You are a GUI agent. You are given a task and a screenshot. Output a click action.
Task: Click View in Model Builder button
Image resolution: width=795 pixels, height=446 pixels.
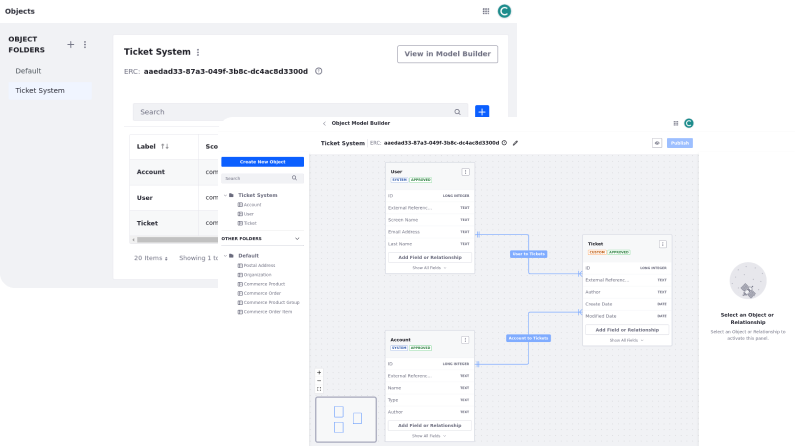coord(447,54)
